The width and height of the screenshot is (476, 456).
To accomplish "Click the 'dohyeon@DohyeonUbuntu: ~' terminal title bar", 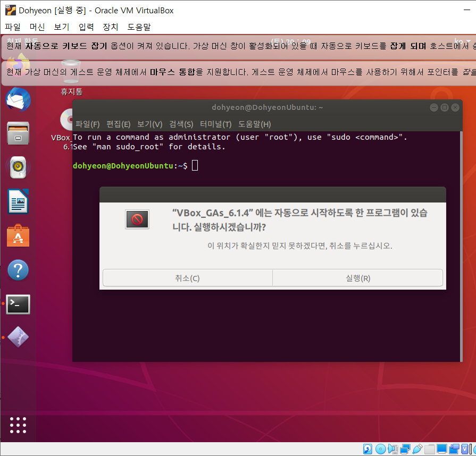I will coord(267,107).
